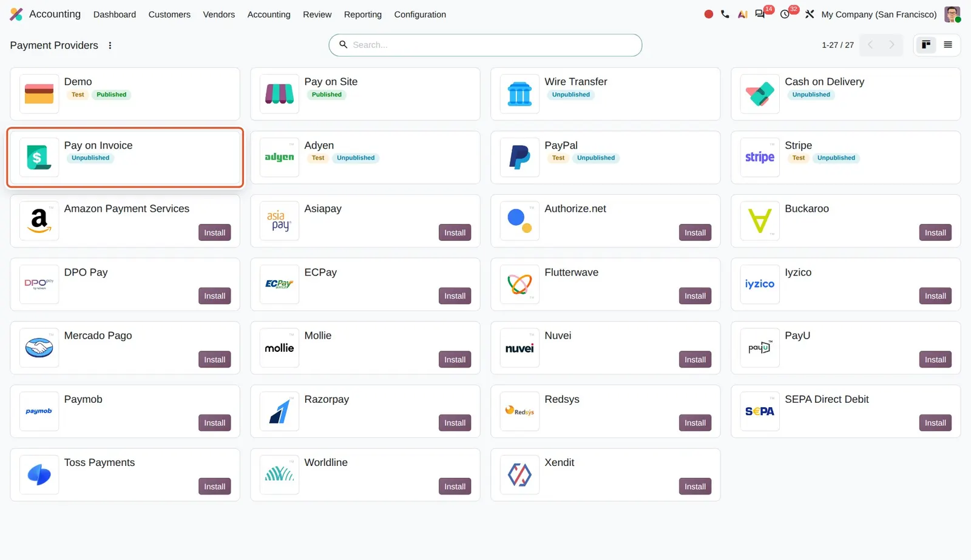Click Unpublished tag on Wire Transfer
Viewport: 971px width, 560px height.
click(570, 95)
